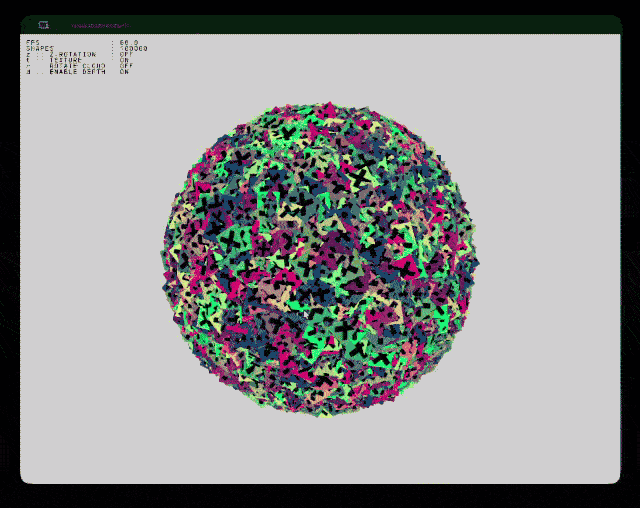Click the ENABLE DEPTH ON status
The width and height of the screenshot is (640, 508).
click(x=124, y=72)
